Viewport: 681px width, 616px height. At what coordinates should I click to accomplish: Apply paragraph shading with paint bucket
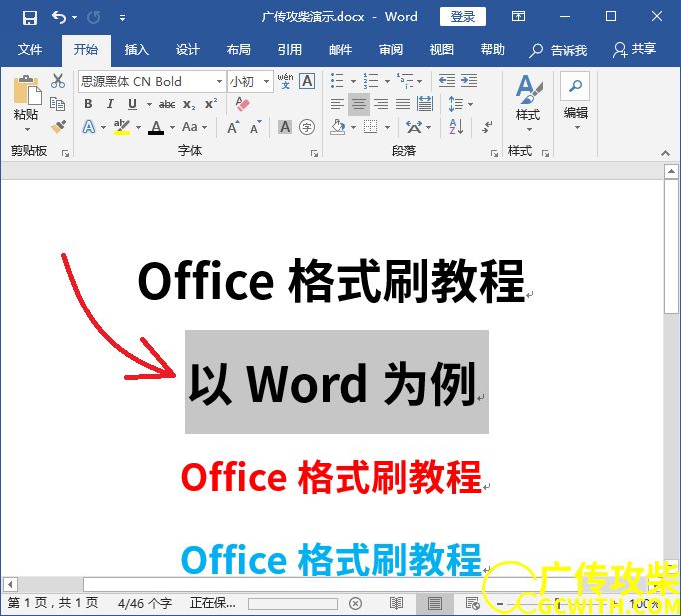pyautogui.click(x=338, y=127)
